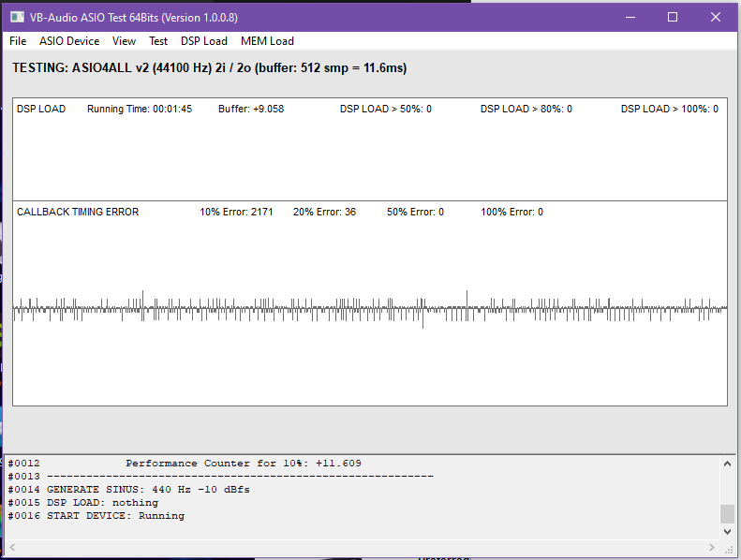The width and height of the screenshot is (741, 560).
Task: Open the ASIO Device menu
Action: (69, 41)
